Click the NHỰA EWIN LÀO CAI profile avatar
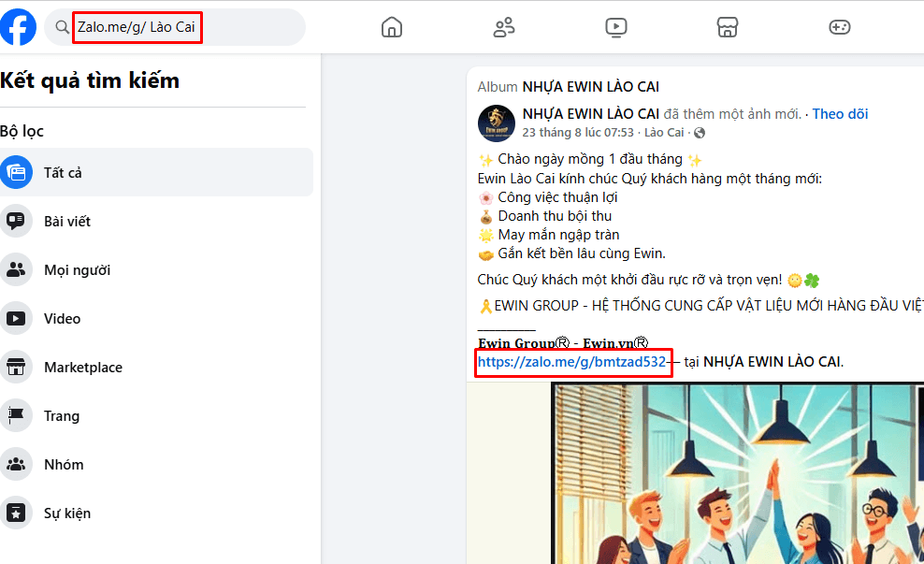The width and height of the screenshot is (924, 564). (497, 123)
